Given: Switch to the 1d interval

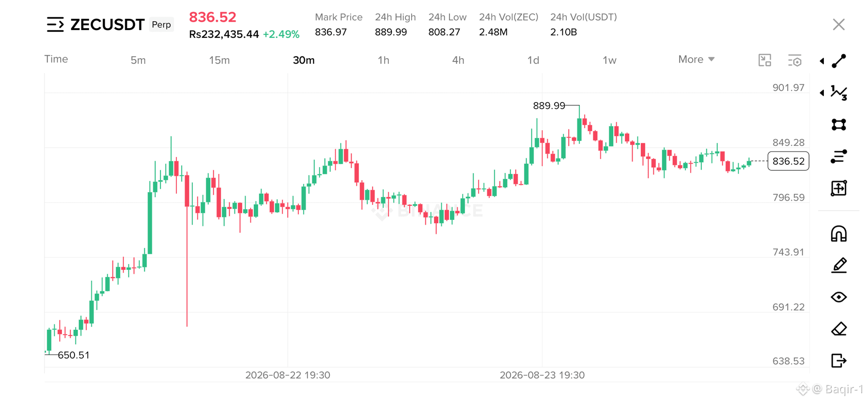Looking at the screenshot, I should [x=533, y=60].
